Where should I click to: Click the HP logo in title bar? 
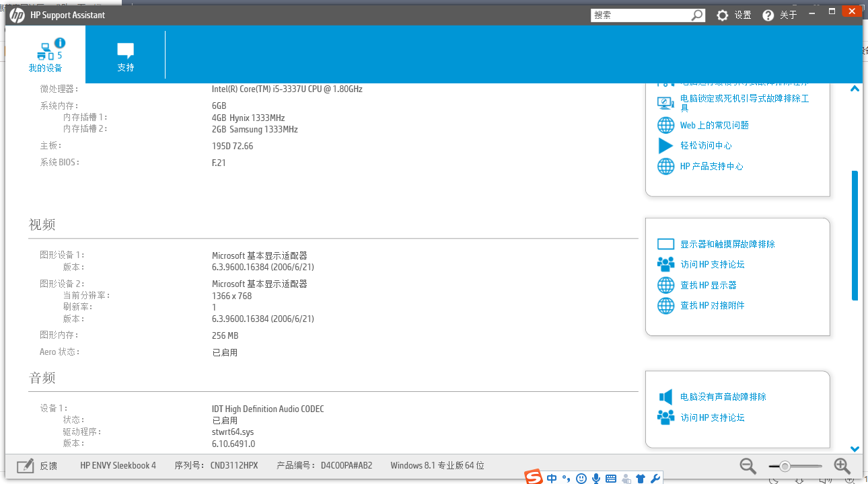pos(17,15)
